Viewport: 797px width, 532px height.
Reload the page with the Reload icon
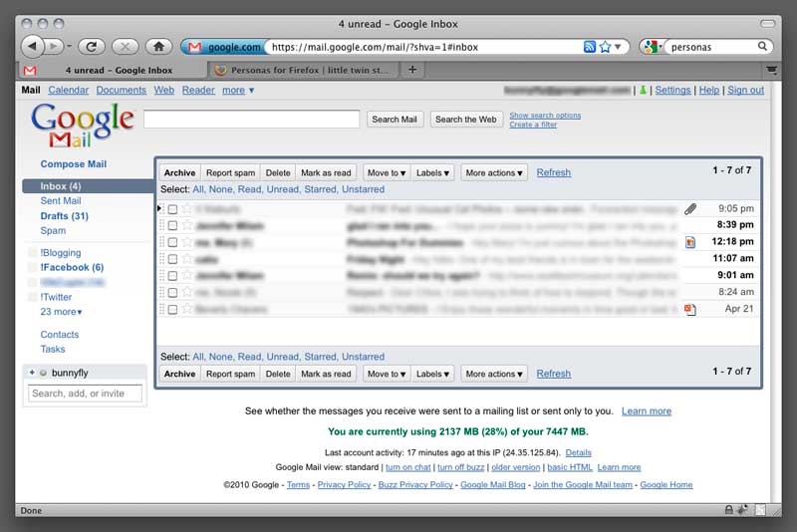pyautogui.click(x=92, y=47)
